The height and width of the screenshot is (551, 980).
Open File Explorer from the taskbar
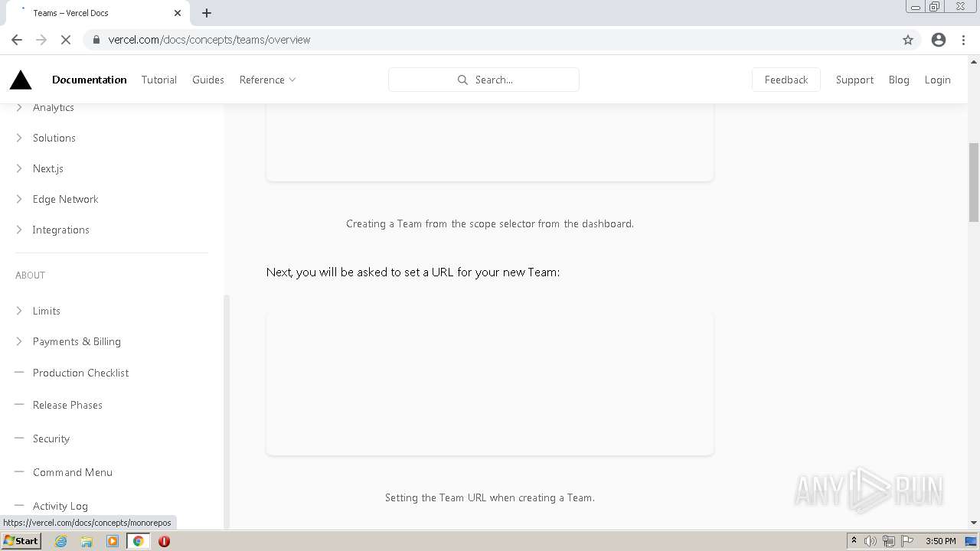(87, 541)
